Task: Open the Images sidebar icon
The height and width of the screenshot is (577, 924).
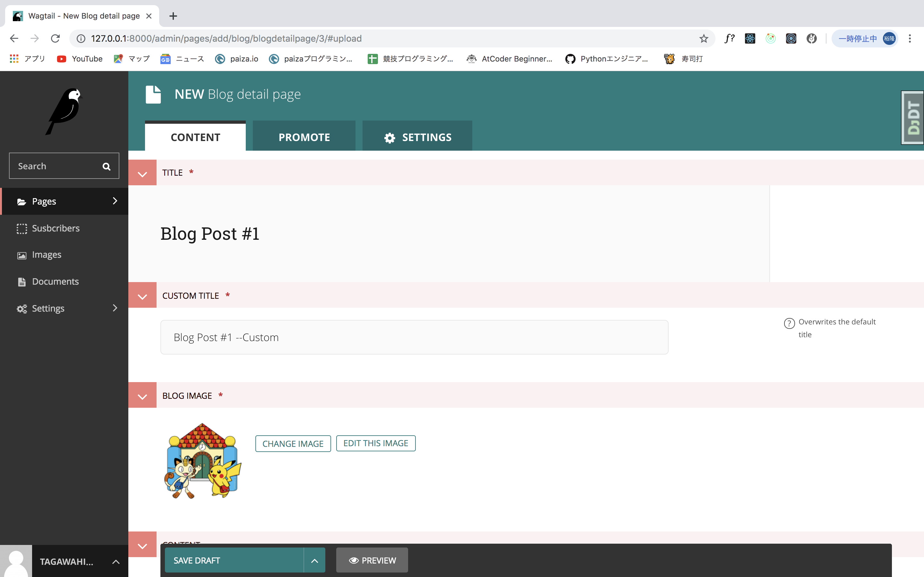Action: (22, 255)
